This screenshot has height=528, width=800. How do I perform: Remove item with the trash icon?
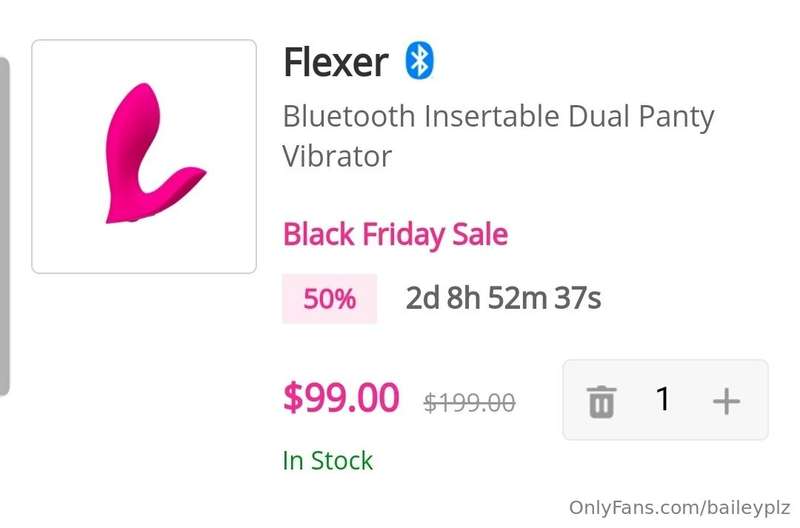[602, 401]
